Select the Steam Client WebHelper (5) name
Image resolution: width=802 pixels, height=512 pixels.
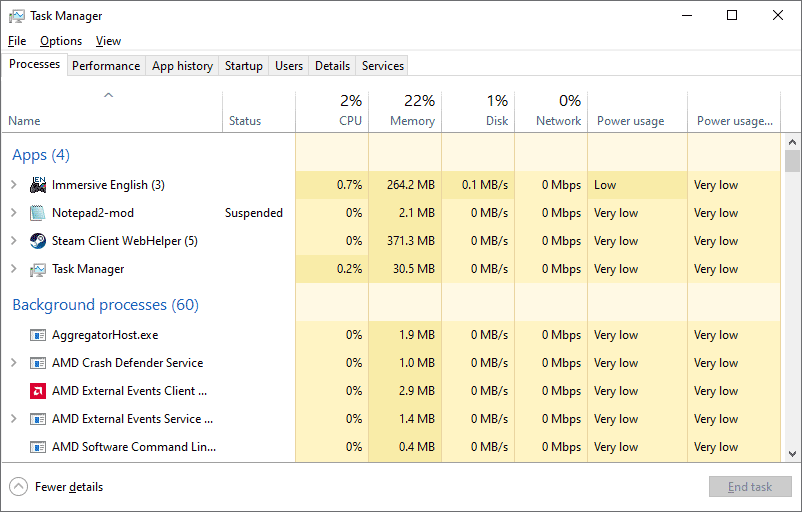pyautogui.click(x=125, y=241)
